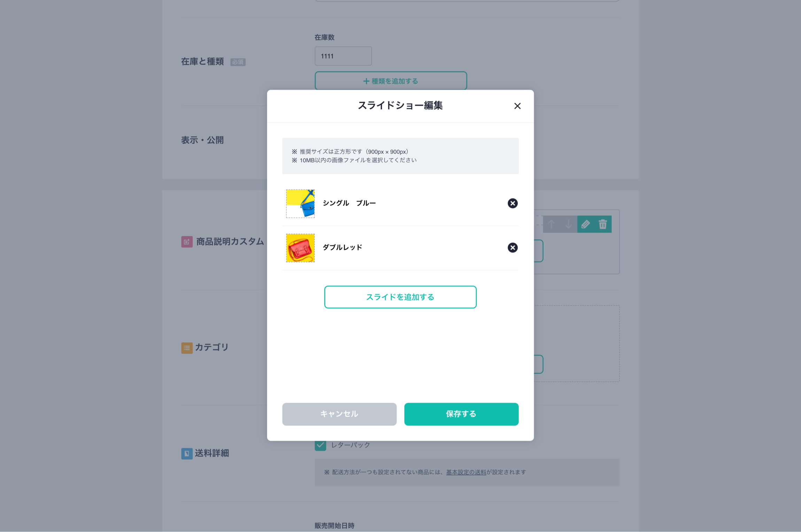The height and width of the screenshot is (532, 801).
Task: Click the move up arrow icon
Action: [x=551, y=224]
